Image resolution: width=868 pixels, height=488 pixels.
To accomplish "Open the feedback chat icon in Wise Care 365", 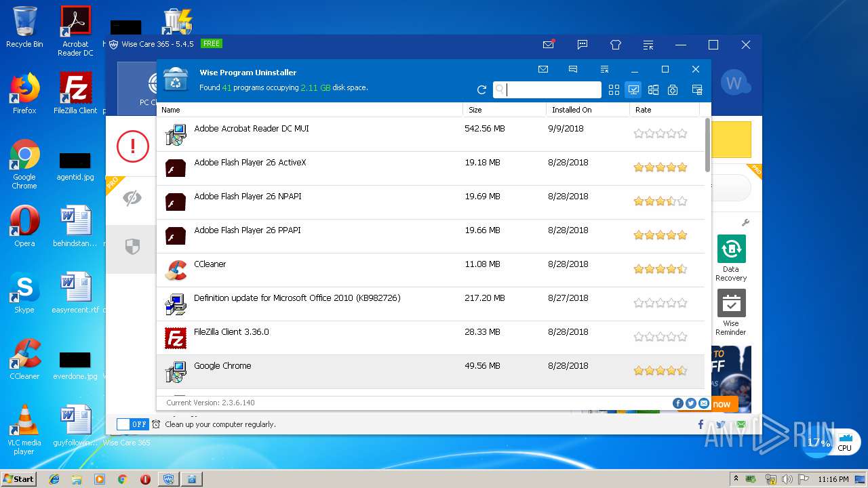I will pos(582,45).
